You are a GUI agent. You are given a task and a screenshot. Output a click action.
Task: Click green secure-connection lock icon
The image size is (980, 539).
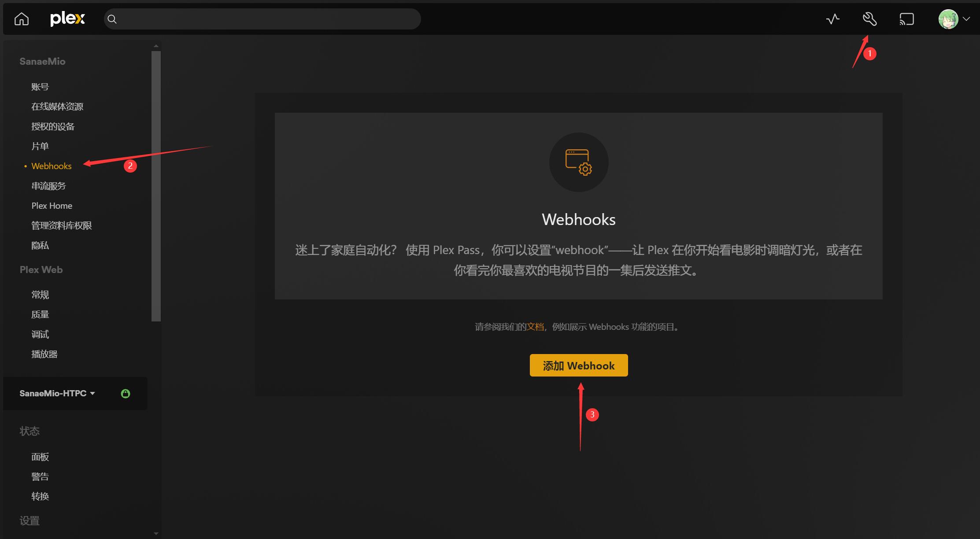click(126, 393)
